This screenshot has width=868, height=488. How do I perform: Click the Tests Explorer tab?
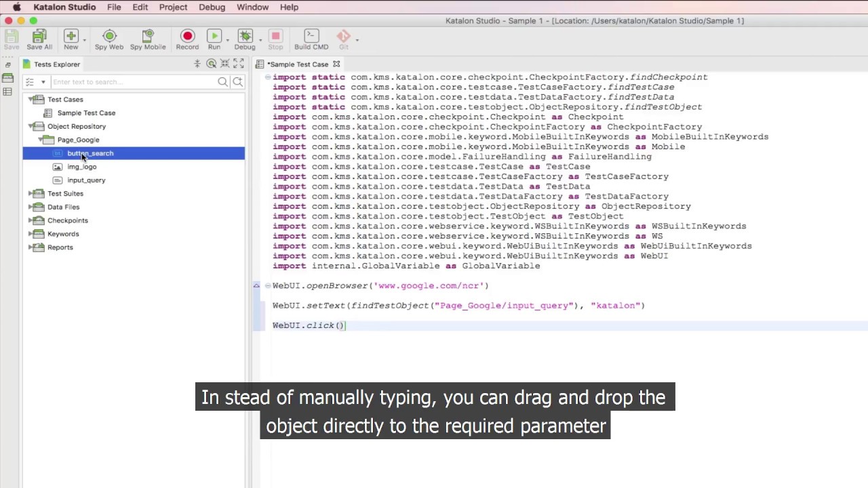click(x=52, y=64)
